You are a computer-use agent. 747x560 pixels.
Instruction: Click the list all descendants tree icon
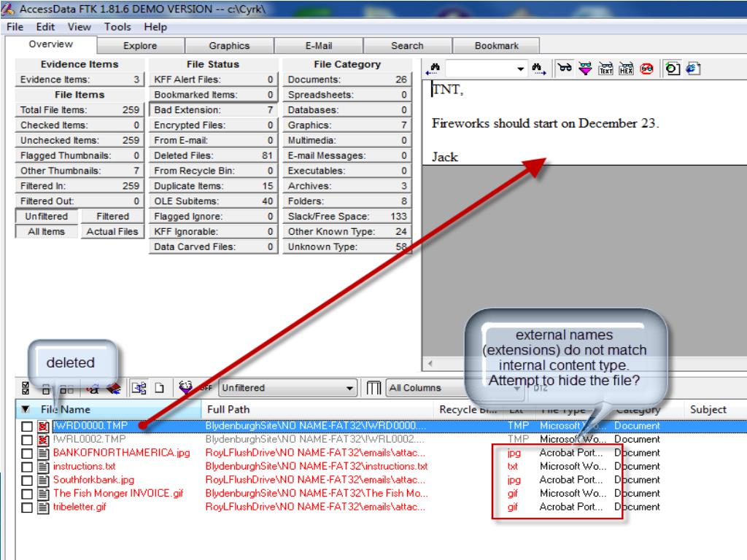click(139, 388)
